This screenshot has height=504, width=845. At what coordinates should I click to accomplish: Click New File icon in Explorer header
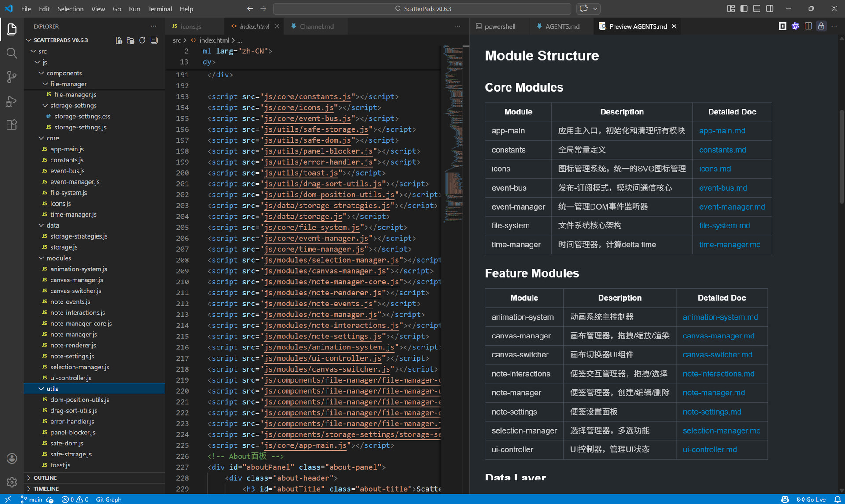(119, 40)
